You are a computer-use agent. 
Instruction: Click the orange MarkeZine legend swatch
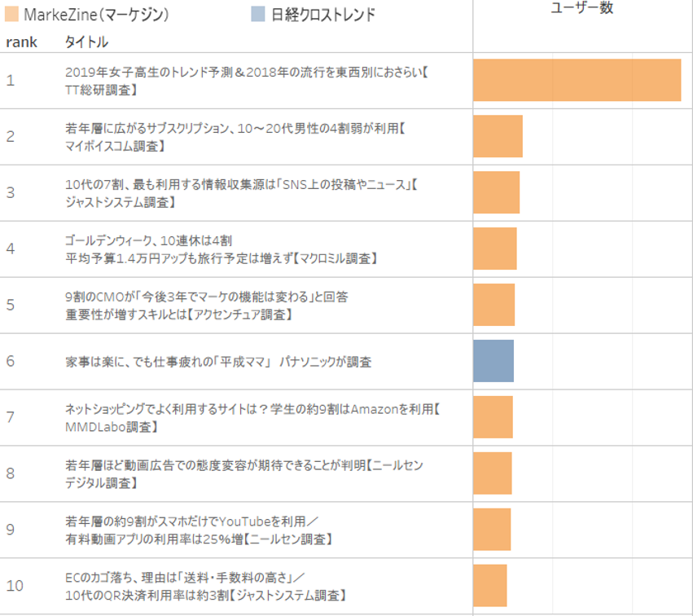point(12,14)
